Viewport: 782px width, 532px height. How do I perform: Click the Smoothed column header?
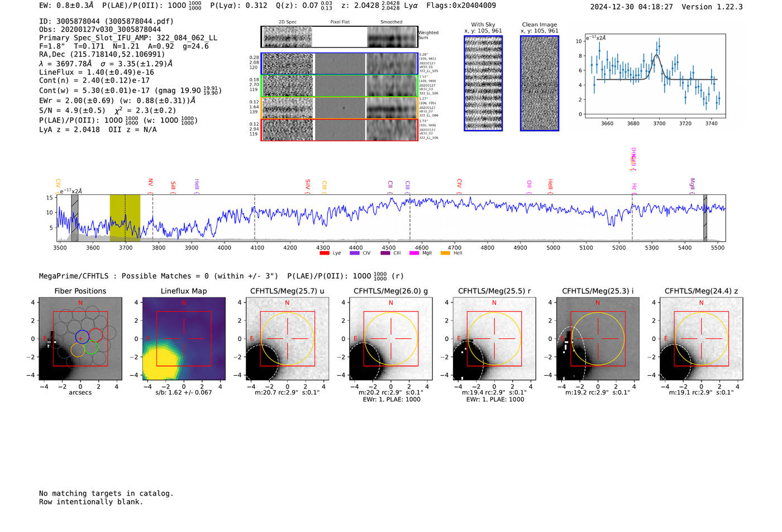pyautogui.click(x=391, y=22)
